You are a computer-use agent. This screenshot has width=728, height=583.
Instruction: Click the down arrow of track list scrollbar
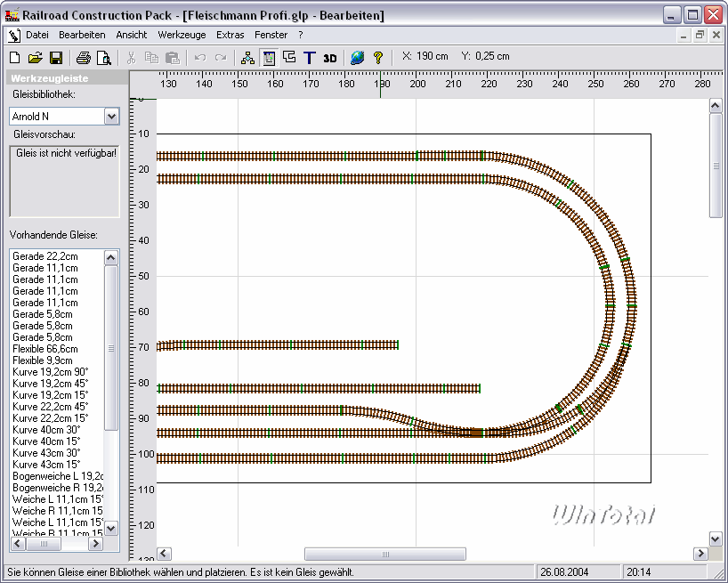click(111, 528)
